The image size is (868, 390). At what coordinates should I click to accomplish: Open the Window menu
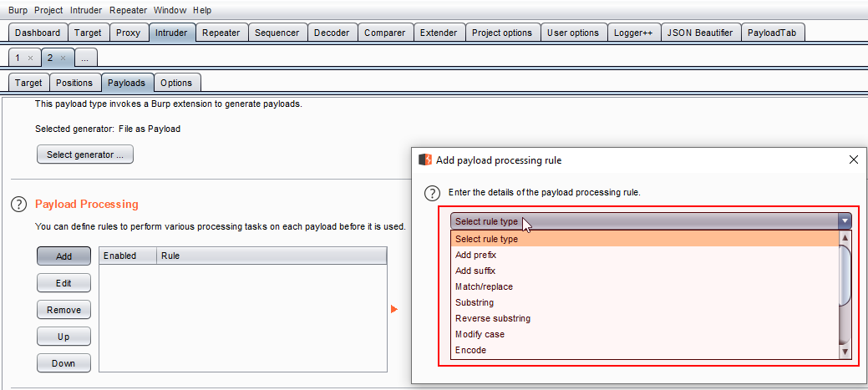coord(170,10)
